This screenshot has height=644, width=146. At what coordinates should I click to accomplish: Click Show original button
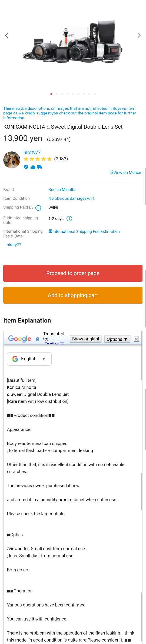pos(85,339)
